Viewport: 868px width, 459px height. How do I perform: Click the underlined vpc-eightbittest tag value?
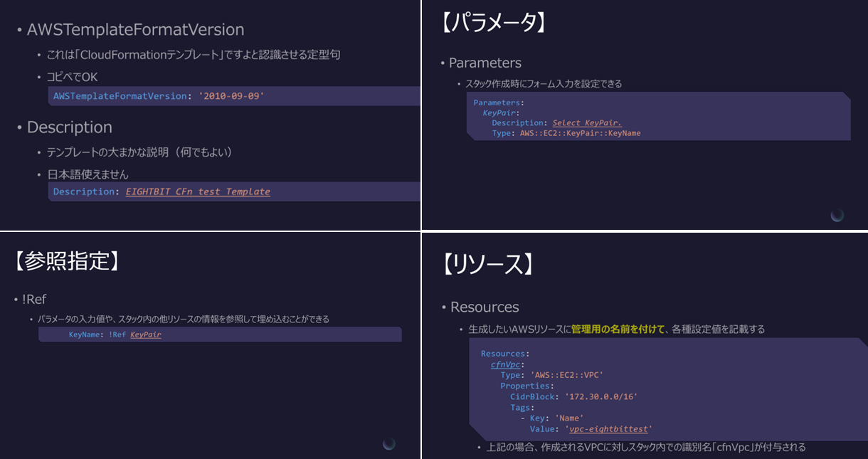(x=610, y=429)
